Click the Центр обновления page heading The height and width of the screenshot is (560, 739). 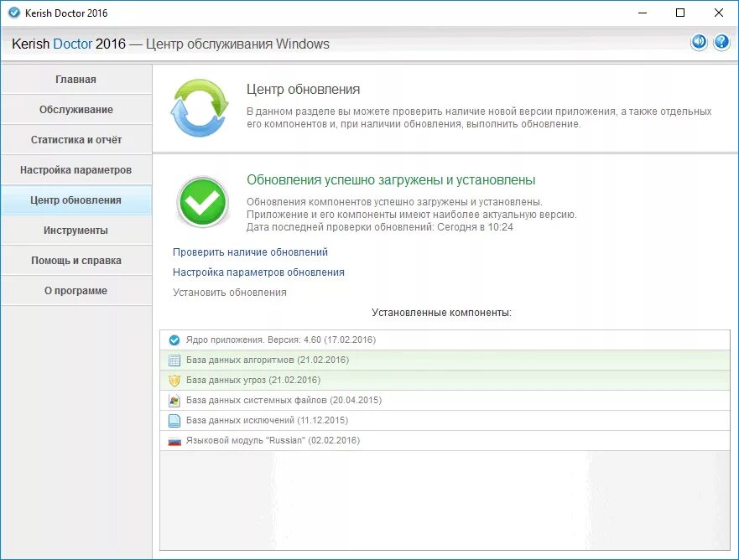[303, 89]
